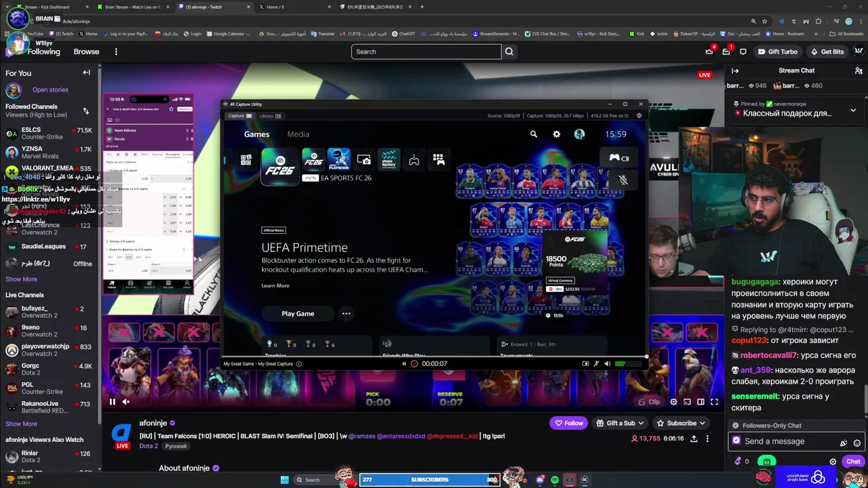Image resolution: width=868 pixels, height=488 pixels.
Task: Open the FC 26 options three-dot button
Action: [x=346, y=314]
